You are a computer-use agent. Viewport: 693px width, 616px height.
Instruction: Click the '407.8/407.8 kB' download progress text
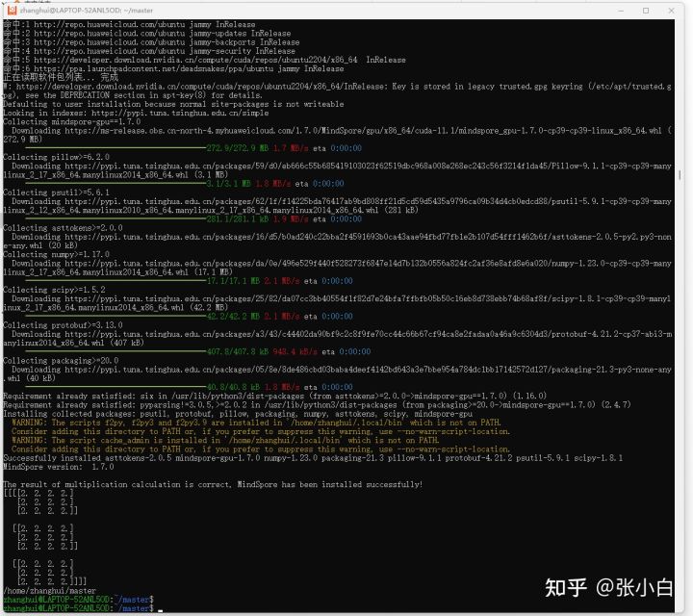point(238,351)
